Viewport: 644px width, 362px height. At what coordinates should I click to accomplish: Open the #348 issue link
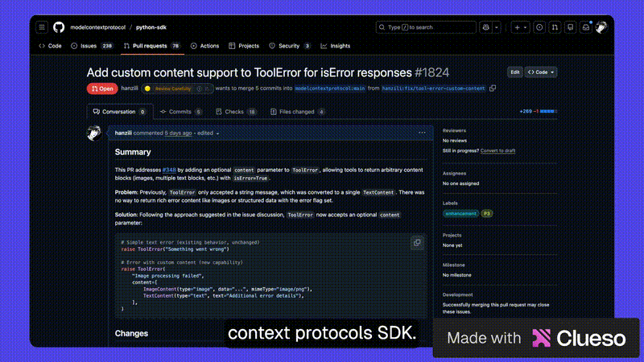point(169,170)
